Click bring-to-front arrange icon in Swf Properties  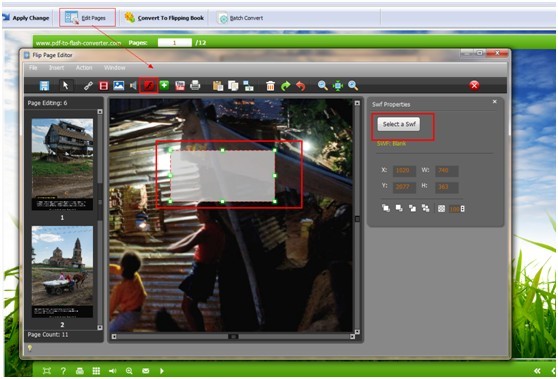tap(386, 208)
